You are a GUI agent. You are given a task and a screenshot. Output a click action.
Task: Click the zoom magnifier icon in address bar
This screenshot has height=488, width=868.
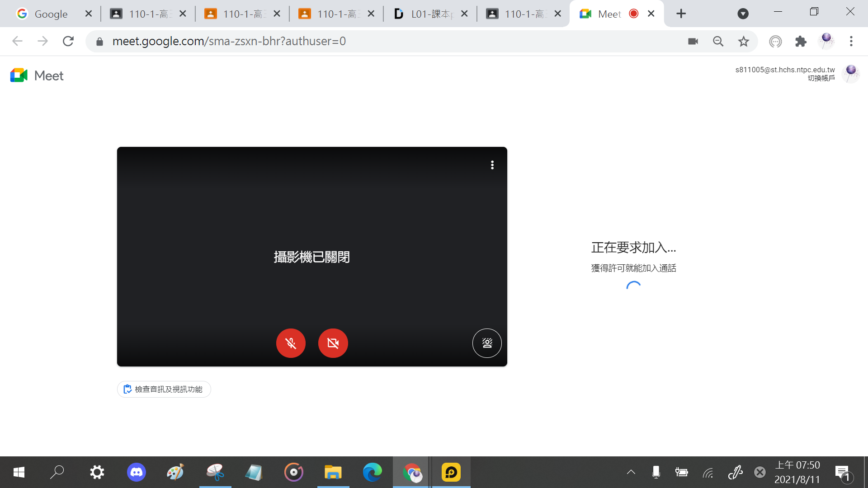pyautogui.click(x=718, y=42)
